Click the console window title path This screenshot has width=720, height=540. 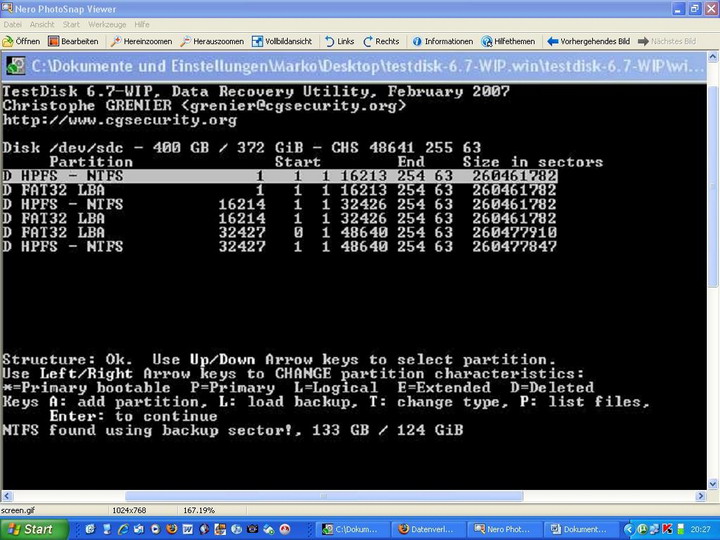pos(367,66)
